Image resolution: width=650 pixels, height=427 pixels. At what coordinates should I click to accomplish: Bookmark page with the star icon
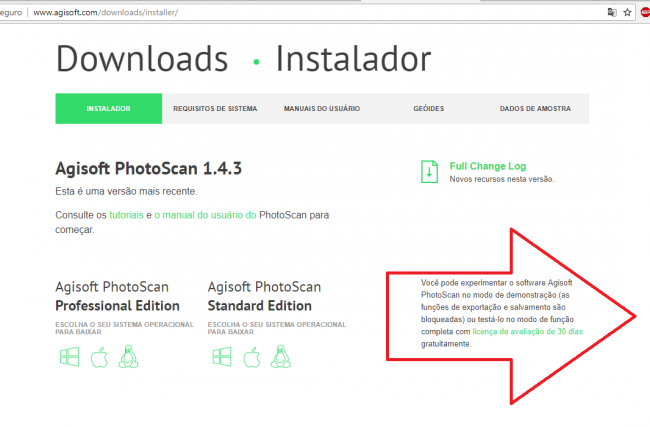tap(628, 12)
